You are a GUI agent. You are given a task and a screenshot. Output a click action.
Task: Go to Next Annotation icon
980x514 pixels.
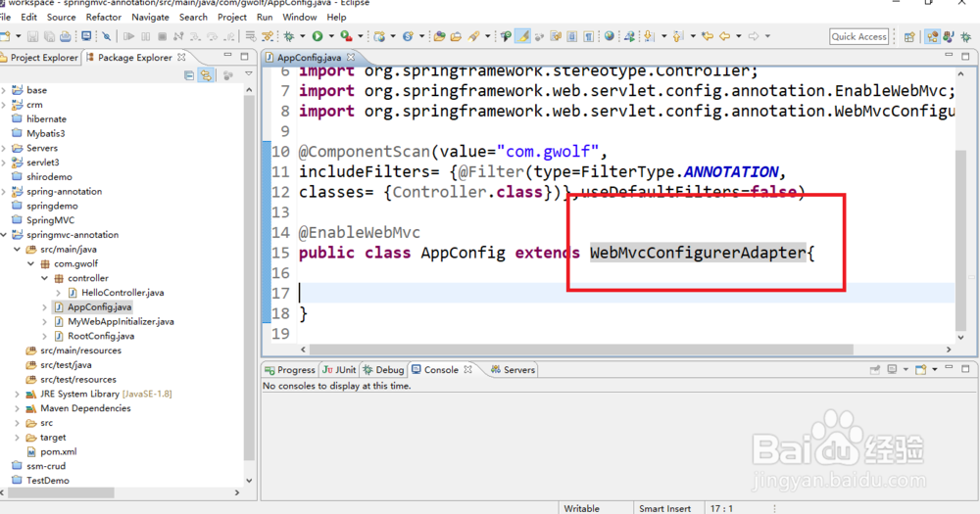coord(649,36)
